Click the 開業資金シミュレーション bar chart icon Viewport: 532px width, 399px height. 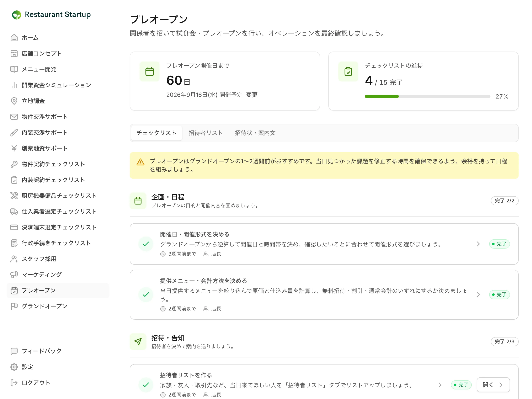click(14, 85)
